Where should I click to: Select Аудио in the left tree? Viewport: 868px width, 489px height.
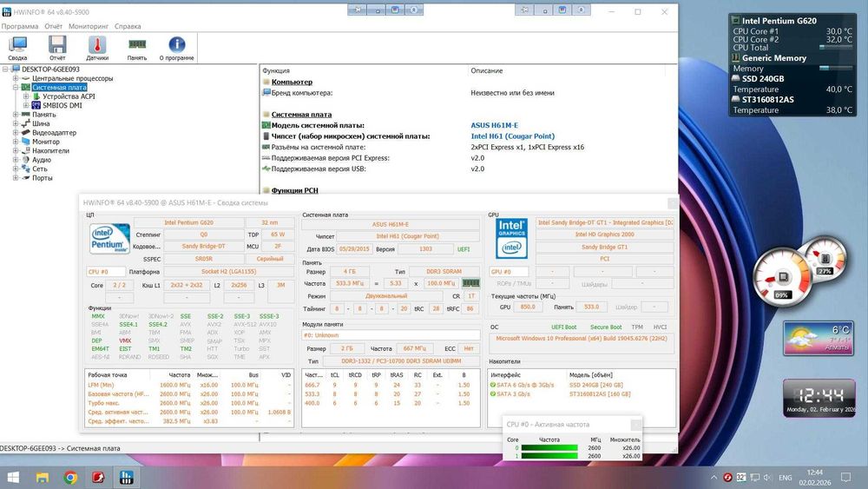click(x=42, y=160)
